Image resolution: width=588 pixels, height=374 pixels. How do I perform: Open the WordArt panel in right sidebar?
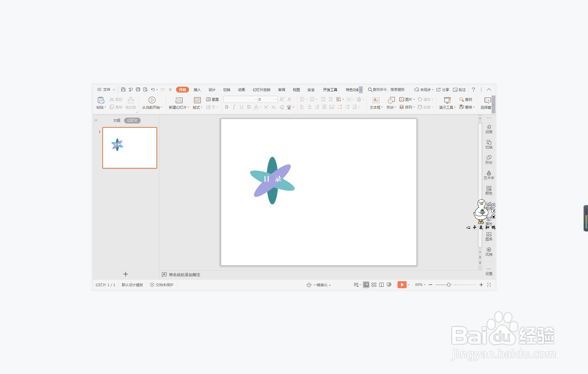pos(489,175)
